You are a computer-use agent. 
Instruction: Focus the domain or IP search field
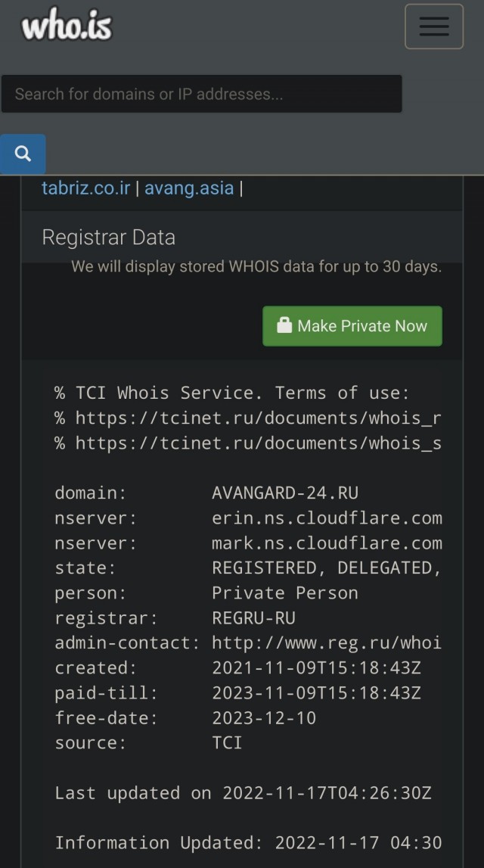[201, 94]
